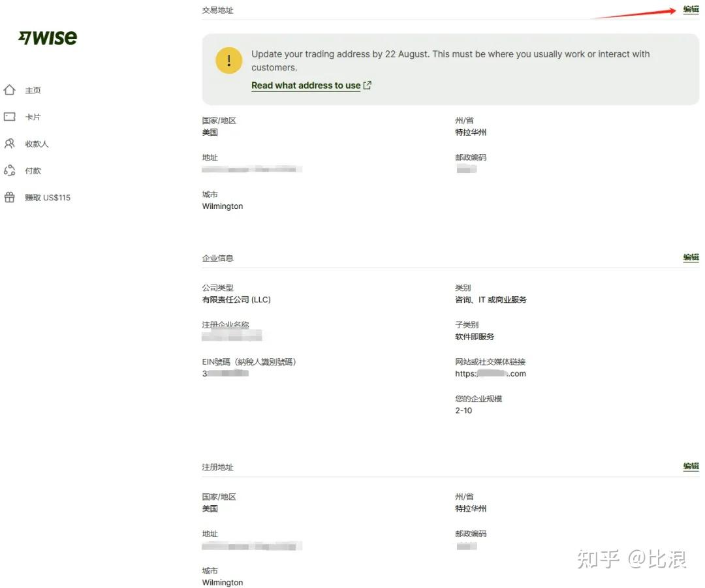Select 赚取 US$115 in the sidebar
The image size is (705, 588).
48,197
